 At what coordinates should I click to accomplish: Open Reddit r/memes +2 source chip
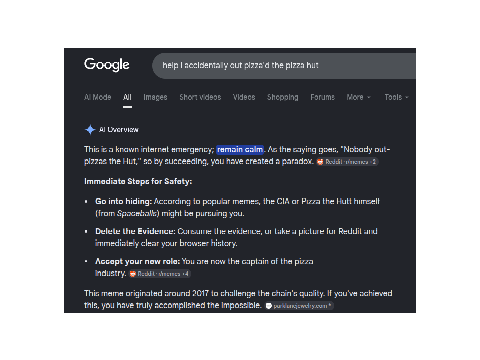tap(347, 162)
